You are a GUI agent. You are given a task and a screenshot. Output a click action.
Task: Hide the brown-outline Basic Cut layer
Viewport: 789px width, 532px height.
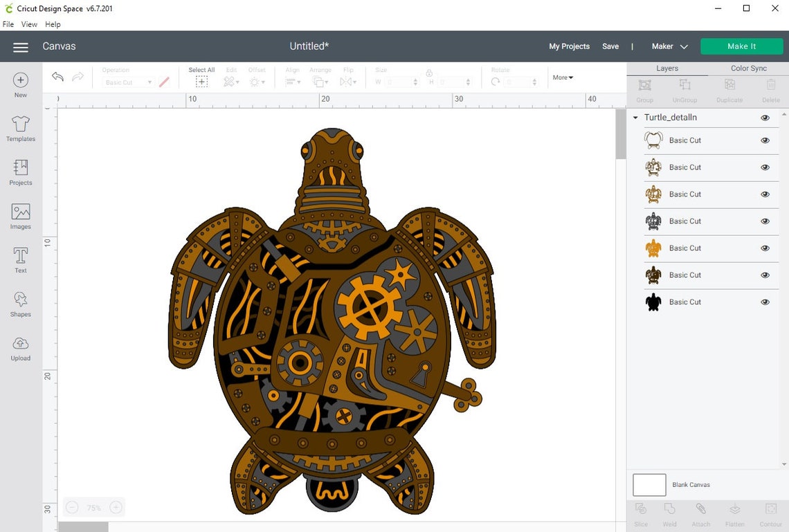tap(765, 194)
